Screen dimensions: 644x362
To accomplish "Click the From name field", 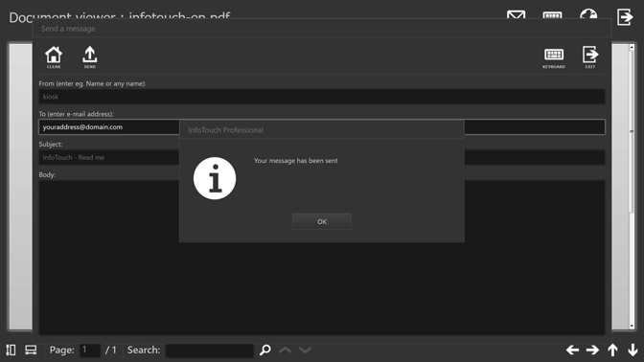I will 322,97.
